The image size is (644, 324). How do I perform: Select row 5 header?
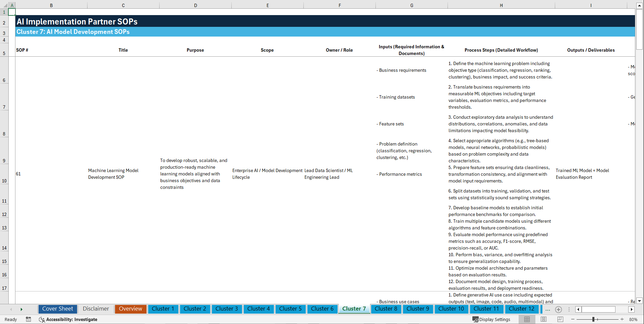(x=4, y=50)
